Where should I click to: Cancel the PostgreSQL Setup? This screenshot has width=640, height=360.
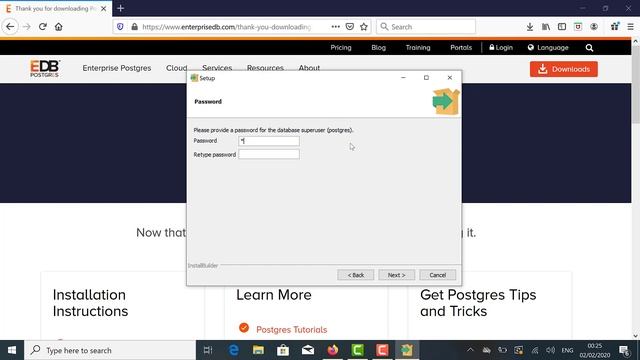[438, 275]
